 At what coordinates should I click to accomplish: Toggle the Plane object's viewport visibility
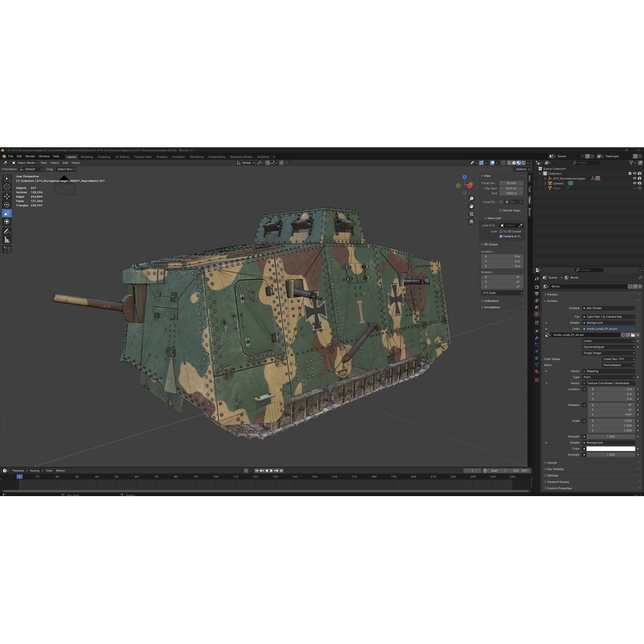point(634,188)
